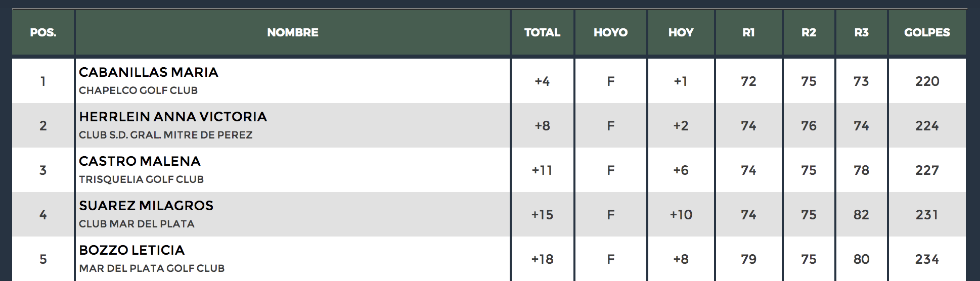Select player CASTRO MALENA
The width and height of the screenshot is (980, 281).
point(140,161)
